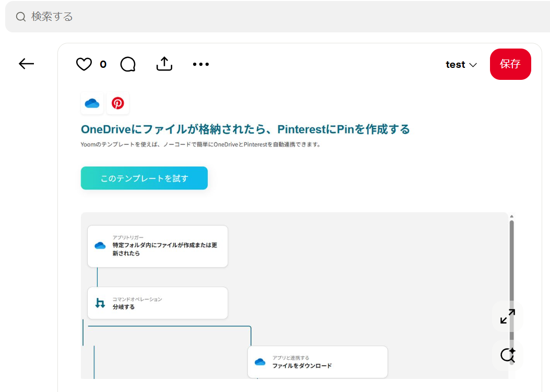Share the pin with the upload icon
Screen dimensions: 550x392
[164, 64]
